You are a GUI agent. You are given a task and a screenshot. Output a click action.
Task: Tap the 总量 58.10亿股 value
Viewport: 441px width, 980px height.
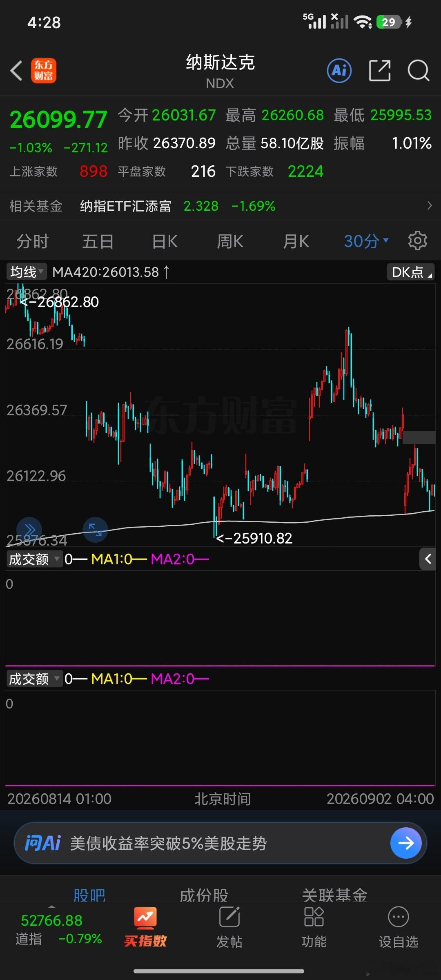point(292,143)
